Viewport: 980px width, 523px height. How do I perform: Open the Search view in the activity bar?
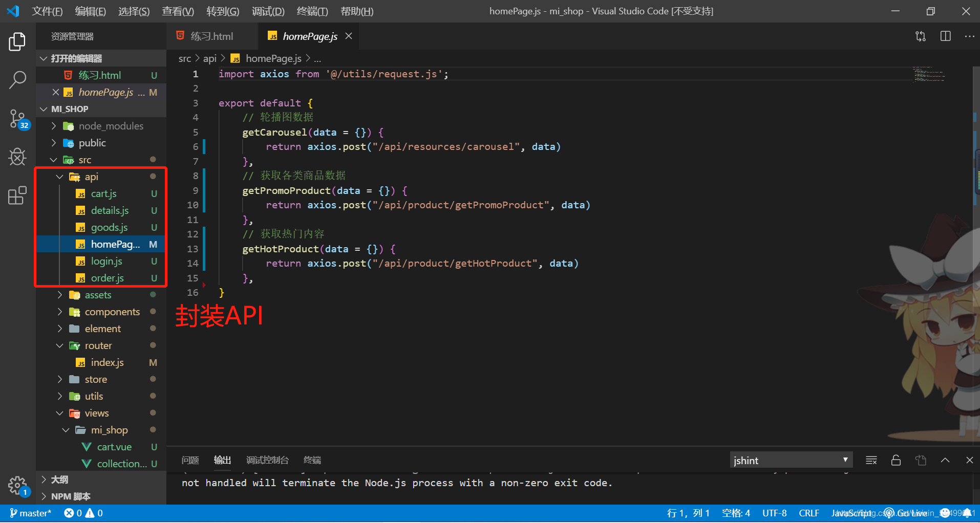[x=17, y=80]
